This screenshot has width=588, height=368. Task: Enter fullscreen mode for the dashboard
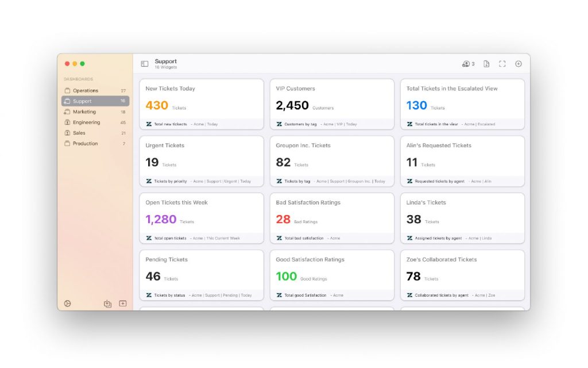502,64
